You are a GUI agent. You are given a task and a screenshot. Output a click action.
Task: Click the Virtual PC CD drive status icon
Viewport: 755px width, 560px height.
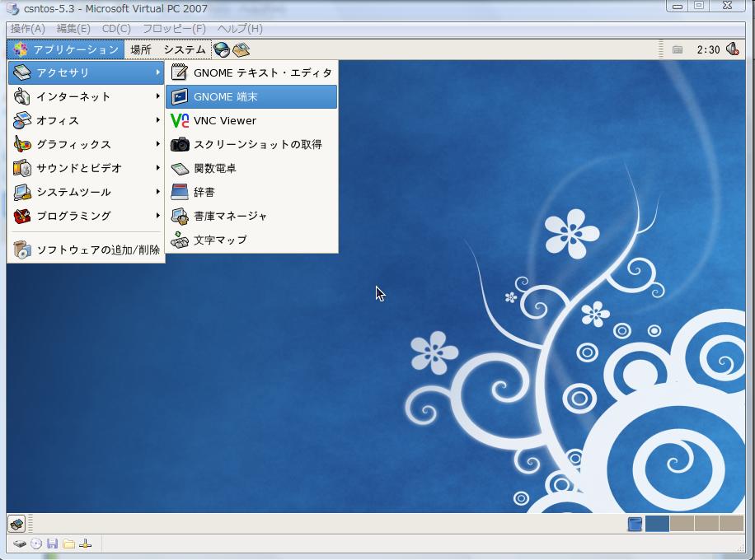(x=36, y=544)
